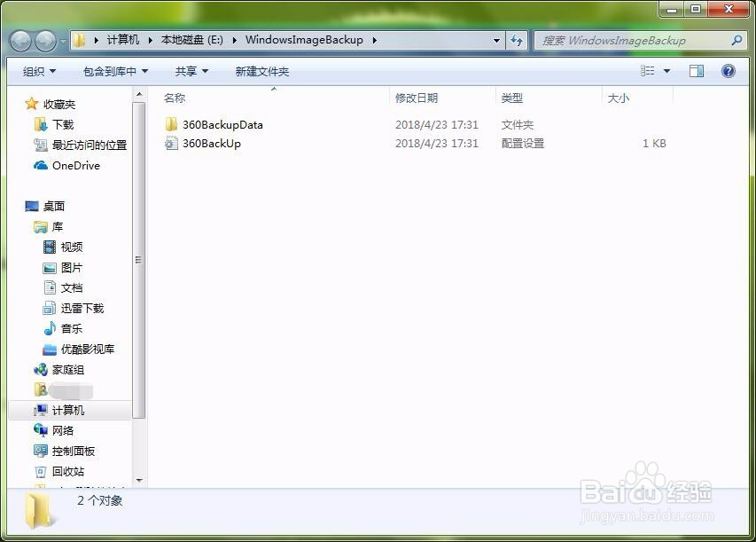Viewport: 756px width, 542px height.
Task: Open the 优酷影视库 library in sidebar
Action: tap(86, 349)
